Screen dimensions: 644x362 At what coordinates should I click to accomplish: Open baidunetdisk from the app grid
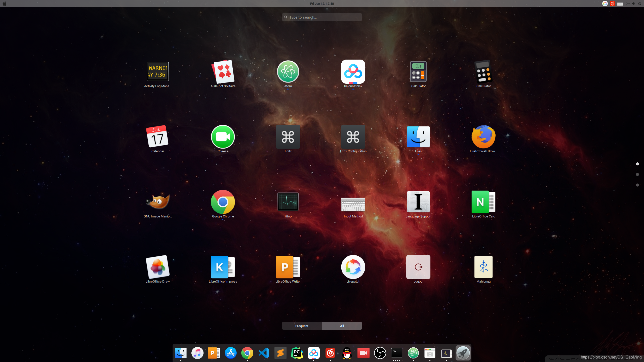[353, 72]
